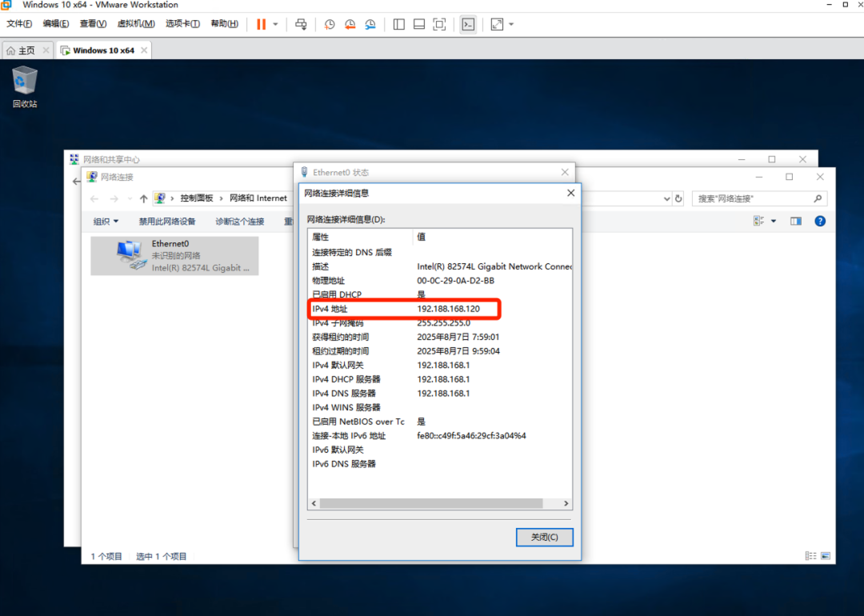This screenshot has height=616, width=864.
Task: Click the Send Ctrl+Alt+Del toolbar icon
Action: coord(301,24)
